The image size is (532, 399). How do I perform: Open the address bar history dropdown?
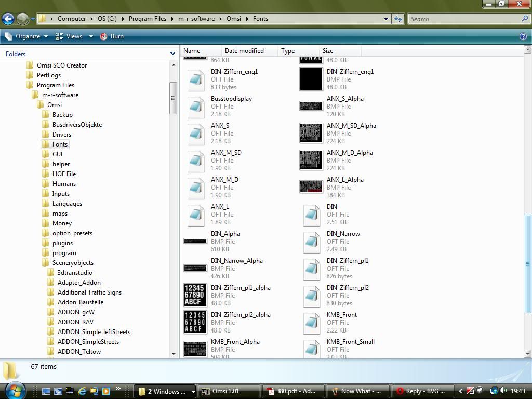(386, 19)
